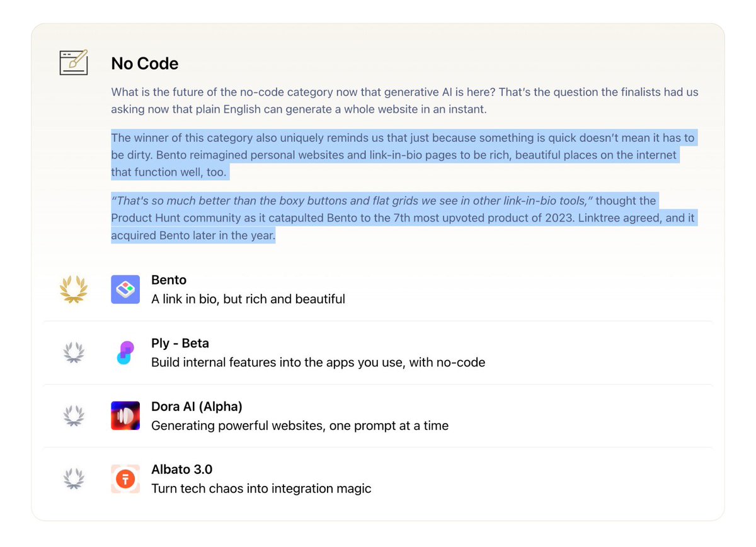Screen dimensions: 756x547
Task: Open the Ply - Beta app icon
Action: [125, 352]
